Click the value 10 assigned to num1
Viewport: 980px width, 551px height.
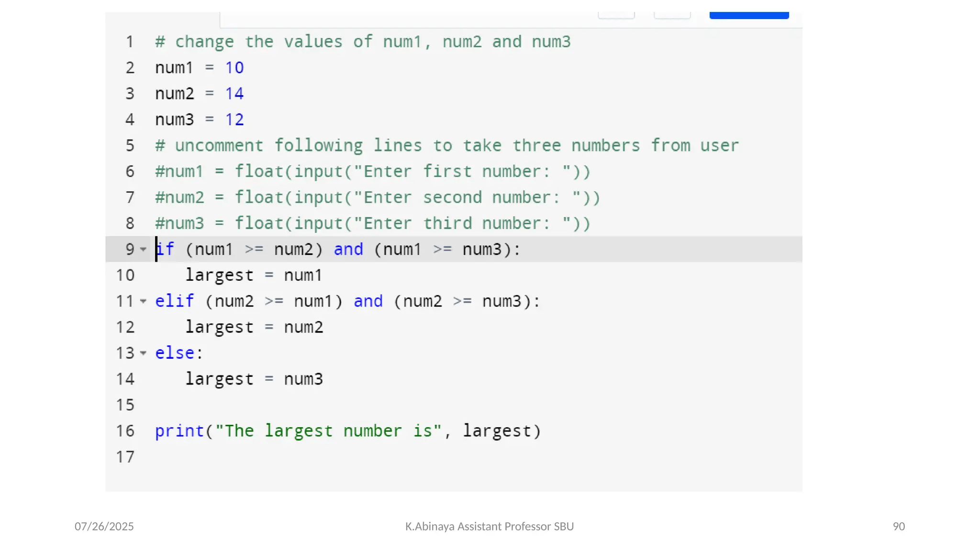point(234,68)
